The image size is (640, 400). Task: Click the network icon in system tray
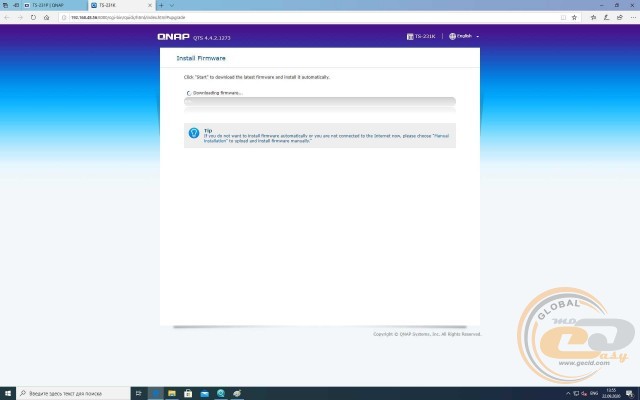coord(576,393)
